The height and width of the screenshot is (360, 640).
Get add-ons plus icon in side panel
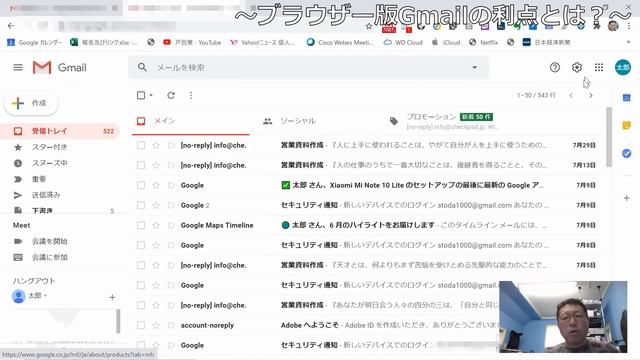click(x=627, y=198)
